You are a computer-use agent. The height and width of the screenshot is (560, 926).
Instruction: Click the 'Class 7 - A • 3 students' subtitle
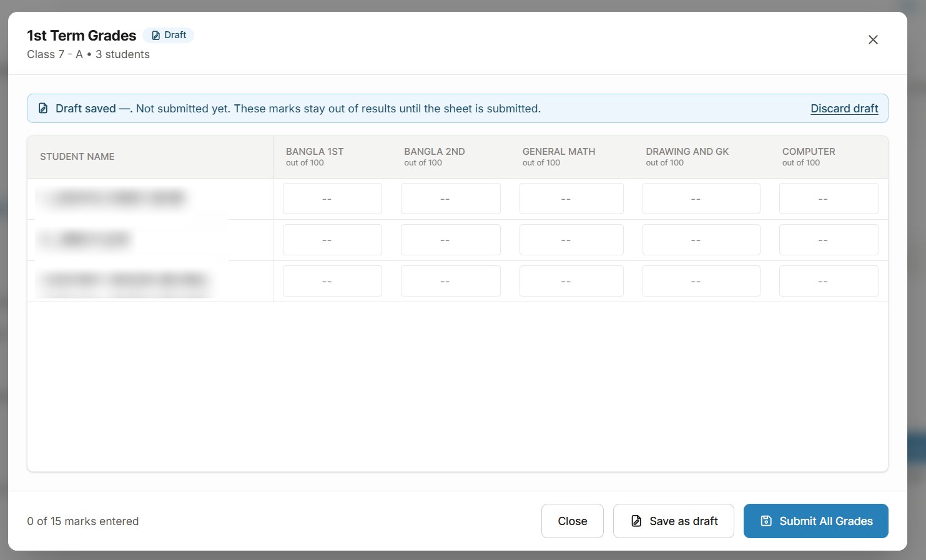(88, 54)
